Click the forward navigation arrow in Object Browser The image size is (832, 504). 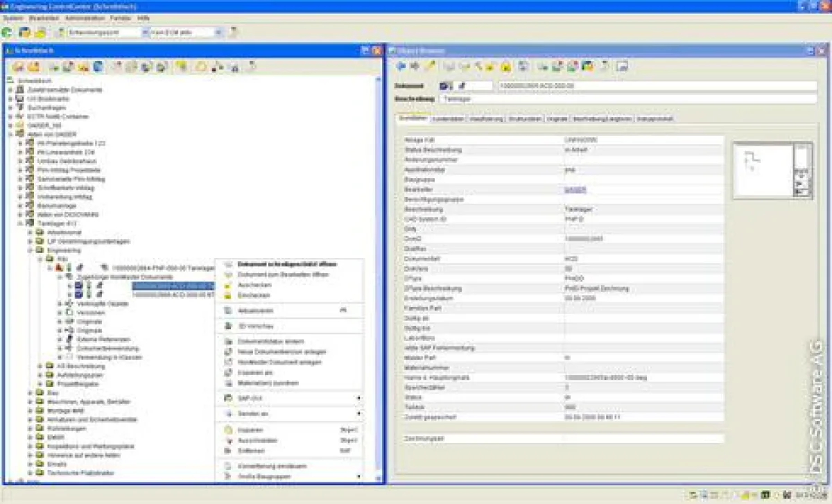coord(415,64)
